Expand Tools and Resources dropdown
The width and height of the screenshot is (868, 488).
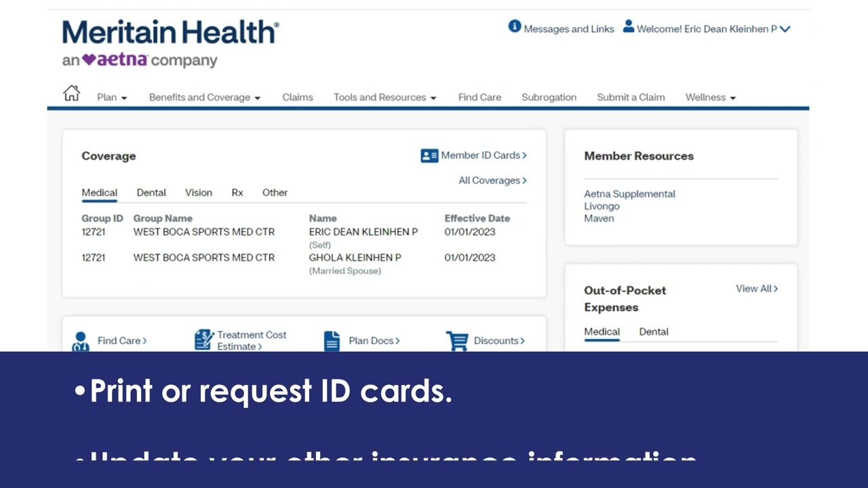384,98
